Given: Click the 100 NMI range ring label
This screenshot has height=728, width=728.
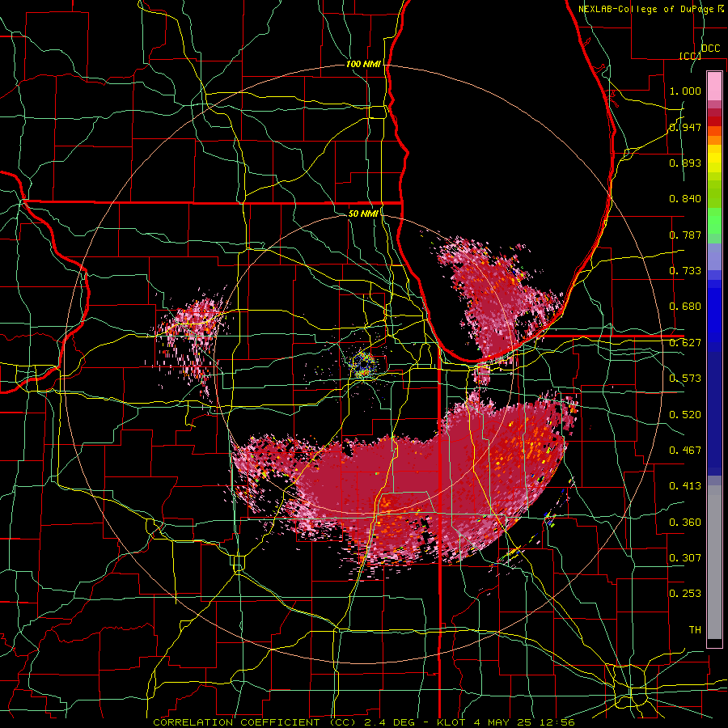Looking at the screenshot, I should point(363,64).
